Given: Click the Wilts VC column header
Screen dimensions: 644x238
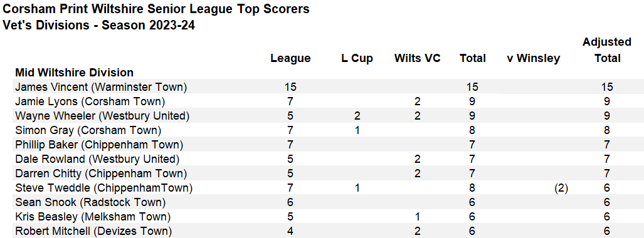Looking at the screenshot, I should click(x=417, y=59).
